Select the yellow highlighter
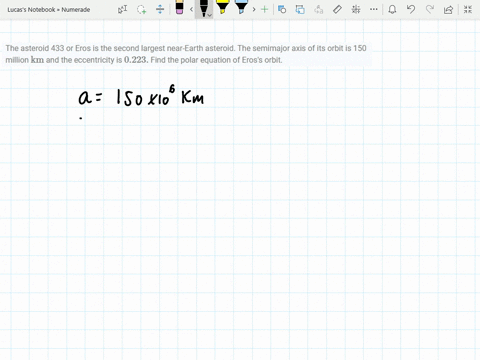 point(222,7)
